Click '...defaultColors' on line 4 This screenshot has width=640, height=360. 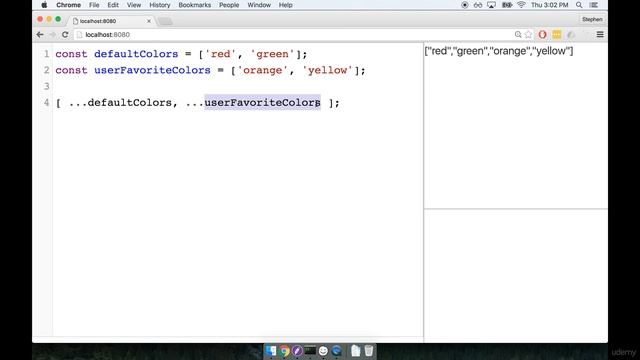coord(120,102)
